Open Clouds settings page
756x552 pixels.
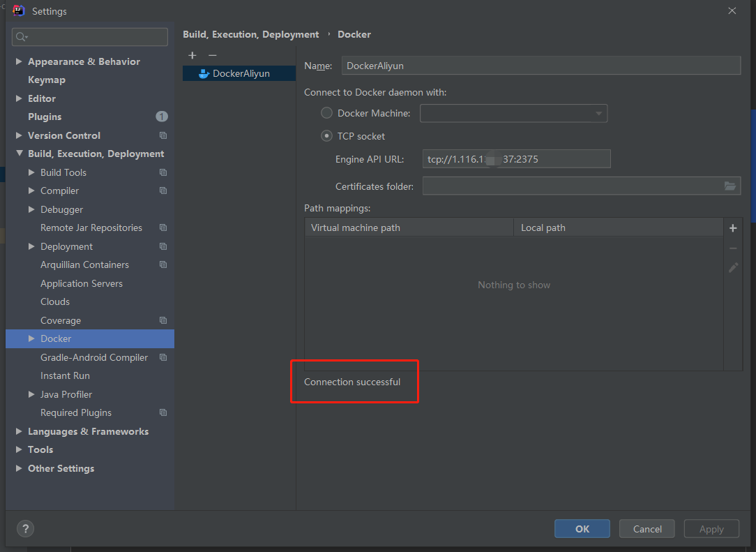coord(55,302)
